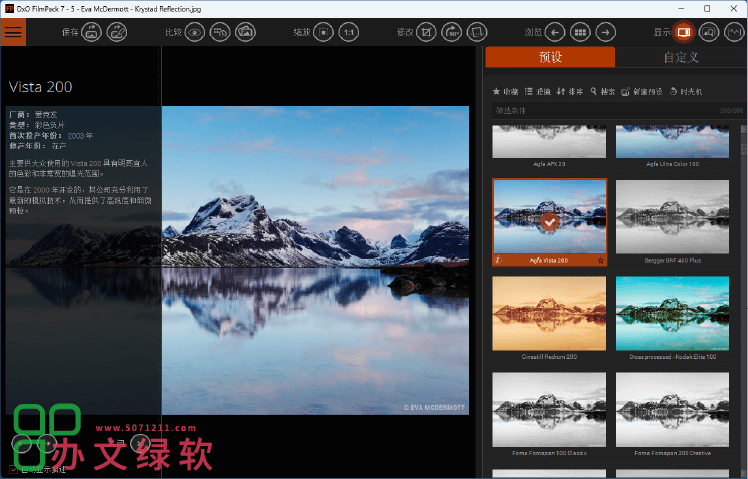Click the fit-to-screen zoom icon
748x479 pixels.
[x=323, y=32]
